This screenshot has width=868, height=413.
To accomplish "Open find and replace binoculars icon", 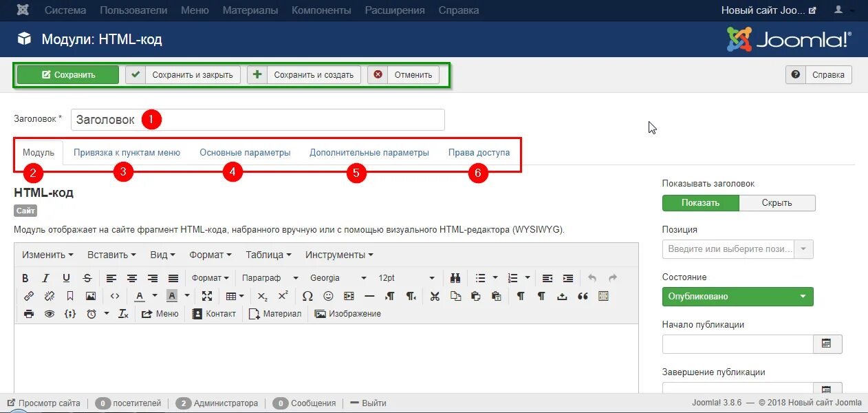I will click(455, 278).
